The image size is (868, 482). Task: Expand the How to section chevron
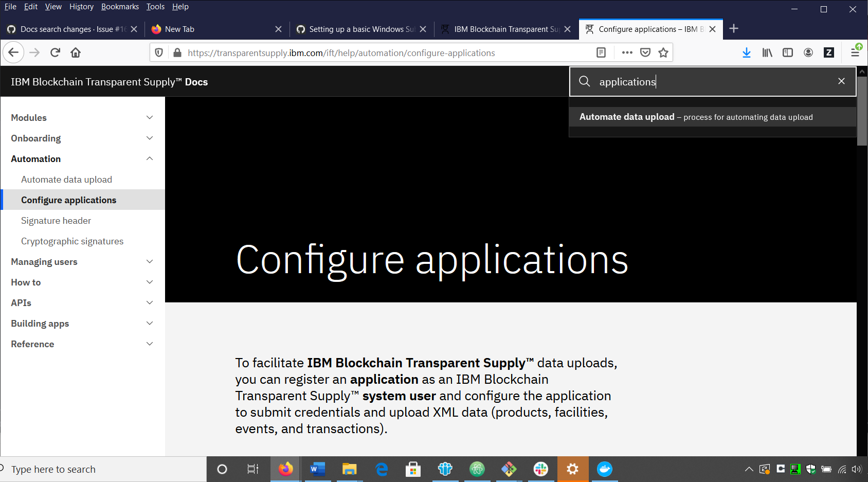(150, 282)
